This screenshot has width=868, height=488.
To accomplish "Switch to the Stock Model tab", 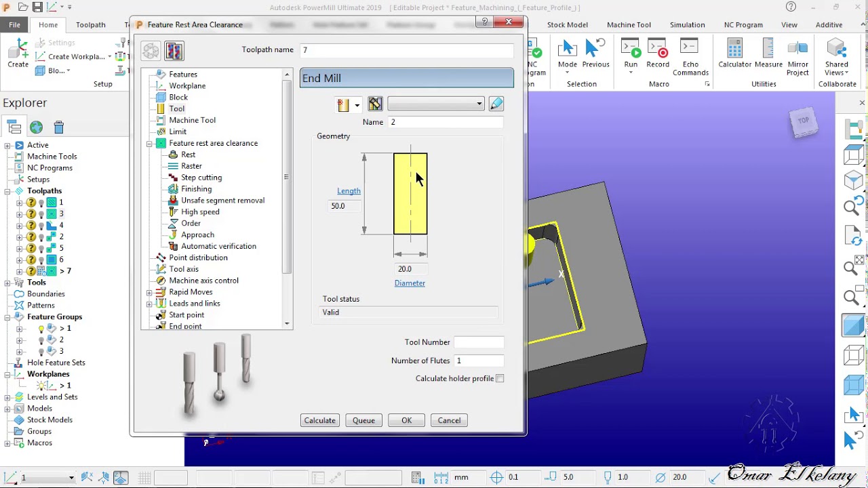I will point(568,24).
